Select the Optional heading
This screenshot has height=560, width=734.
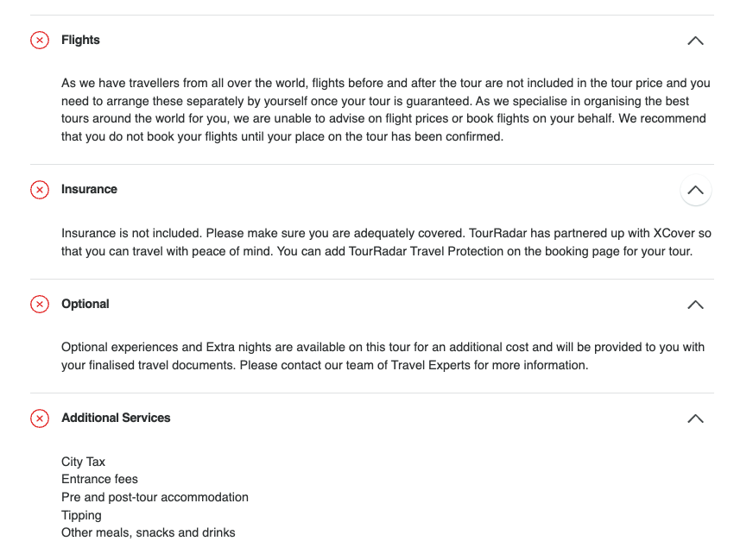[x=85, y=304]
